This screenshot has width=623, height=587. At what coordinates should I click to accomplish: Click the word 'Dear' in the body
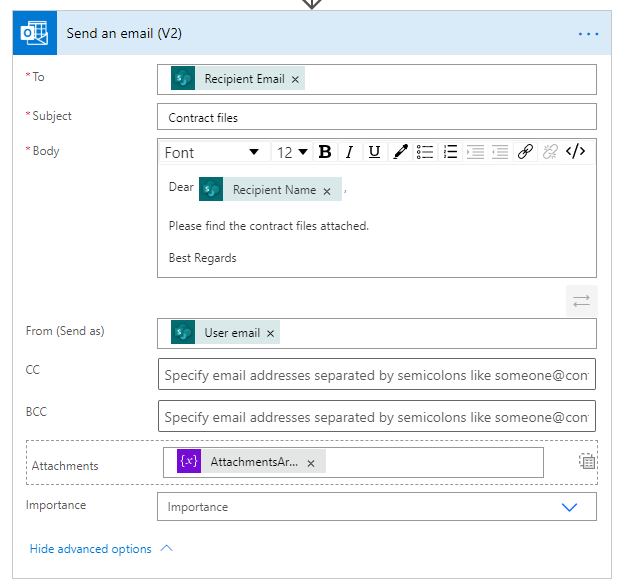coord(181,187)
